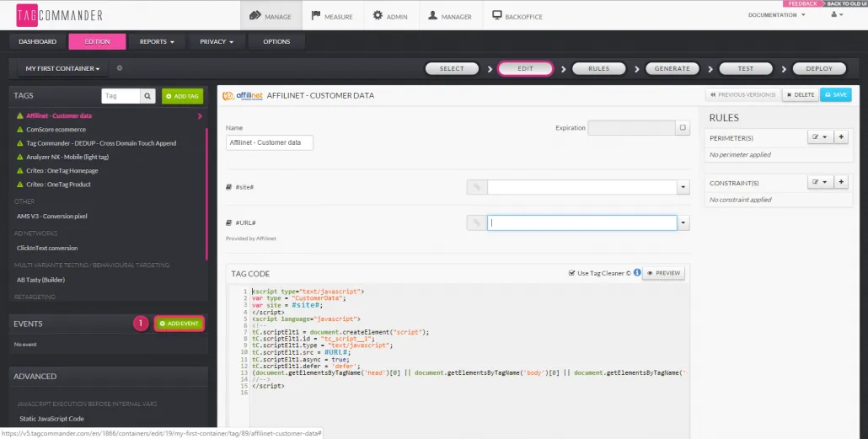This screenshot has width=868, height=439.
Task: Open the Expiration calendar icon
Action: point(683,128)
